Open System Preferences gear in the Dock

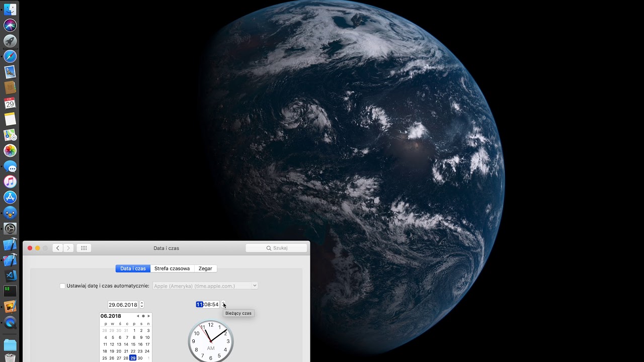pos(10,228)
